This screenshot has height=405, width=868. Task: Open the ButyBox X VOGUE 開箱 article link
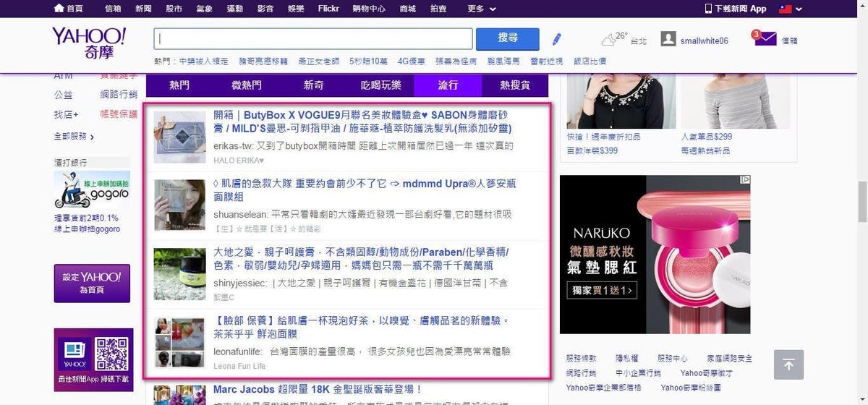click(362, 121)
